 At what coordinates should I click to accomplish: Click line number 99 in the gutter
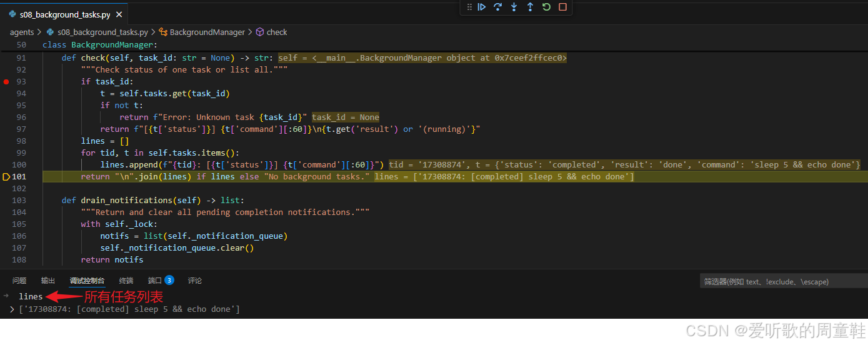tap(21, 153)
